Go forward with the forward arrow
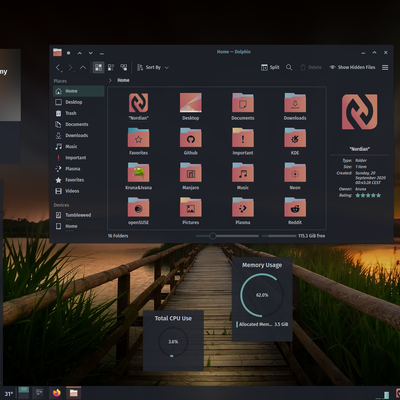Screen dimensions: 400x400 tap(71, 68)
